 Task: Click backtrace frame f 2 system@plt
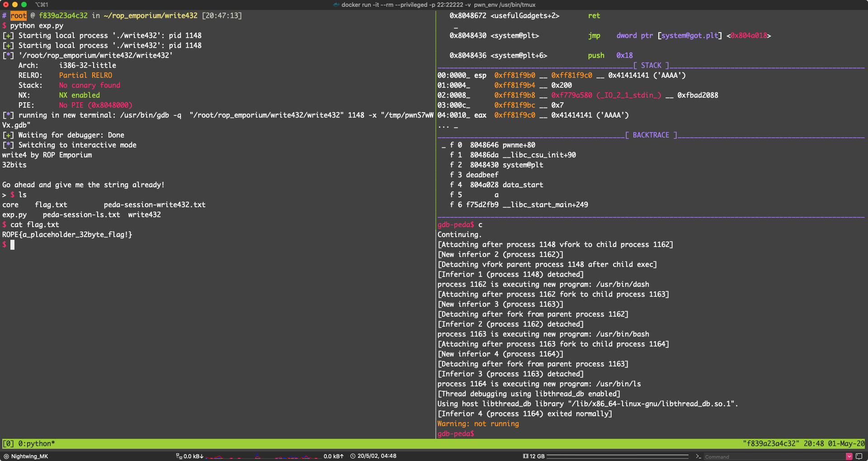pos(497,165)
